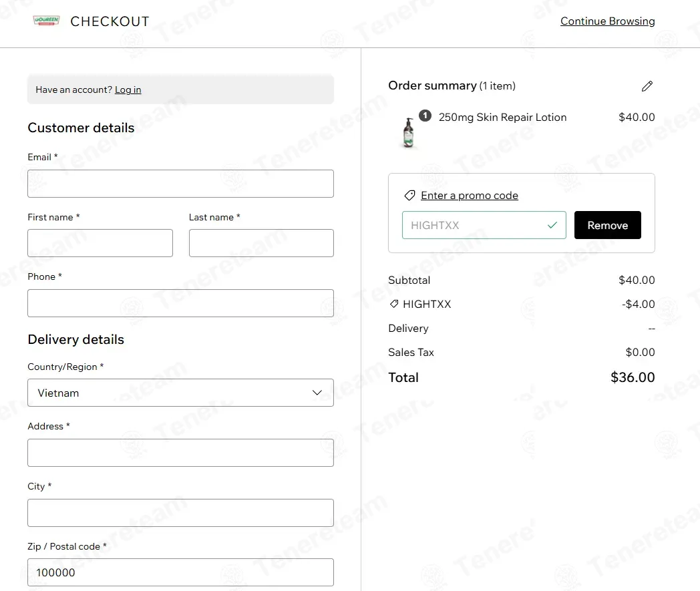Click the First name field
Viewport: 700px width, 591px height.
coord(100,243)
